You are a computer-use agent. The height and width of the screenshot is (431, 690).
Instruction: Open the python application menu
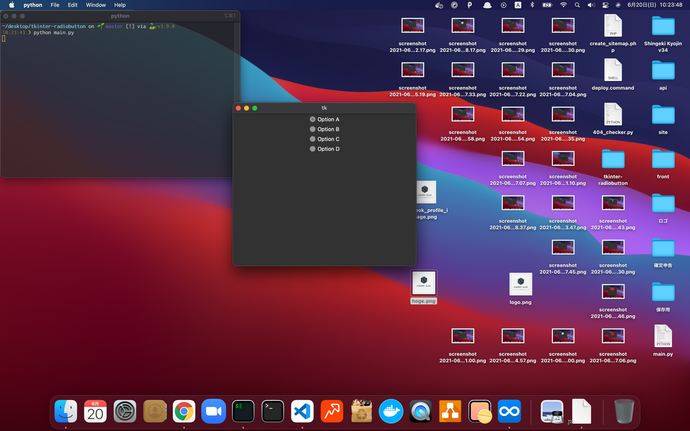(x=33, y=5)
